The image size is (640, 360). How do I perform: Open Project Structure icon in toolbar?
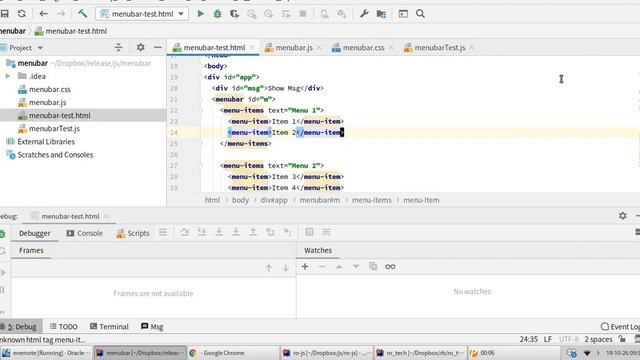tap(381, 13)
